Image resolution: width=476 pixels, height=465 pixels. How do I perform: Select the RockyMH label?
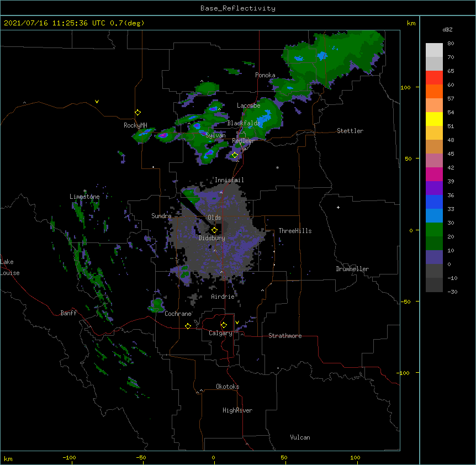click(135, 125)
